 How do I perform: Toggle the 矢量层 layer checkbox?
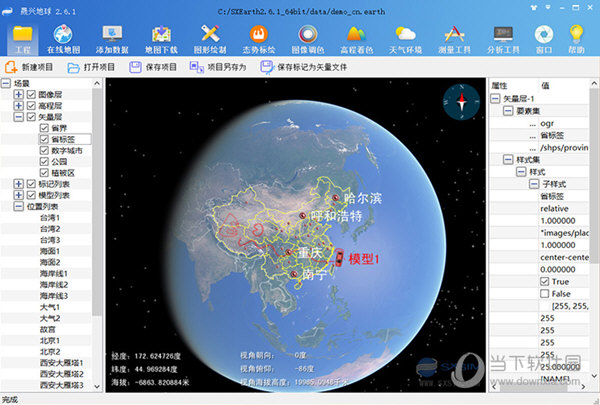click(31, 117)
